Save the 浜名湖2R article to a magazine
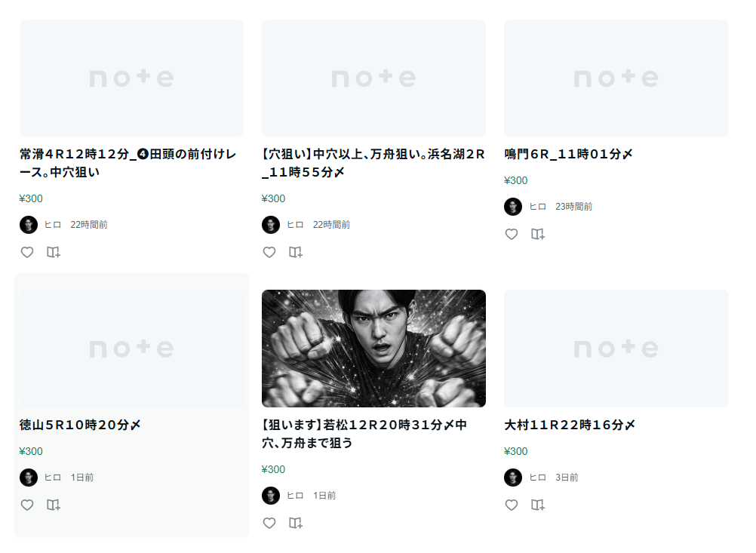 point(296,252)
